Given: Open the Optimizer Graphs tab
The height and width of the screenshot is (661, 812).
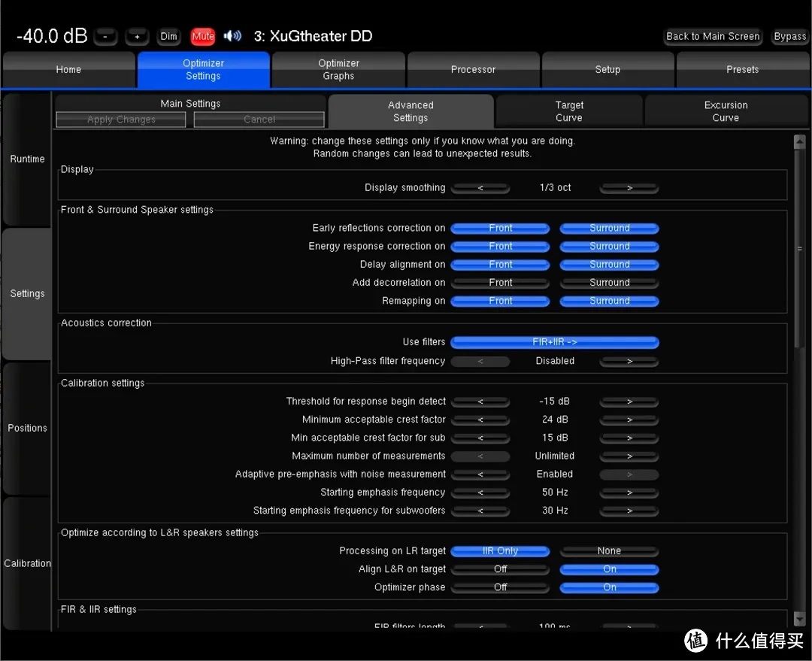Looking at the screenshot, I should click(338, 69).
